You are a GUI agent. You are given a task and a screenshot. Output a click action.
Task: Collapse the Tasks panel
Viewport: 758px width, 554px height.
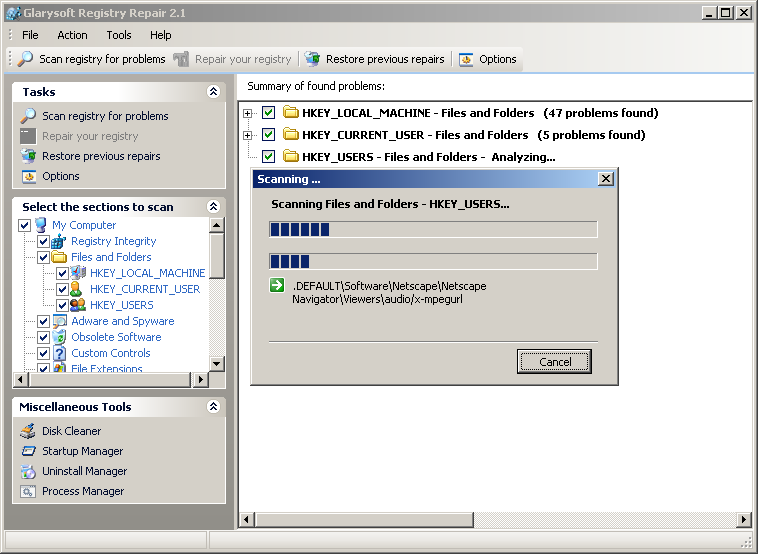[x=213, y=91]
